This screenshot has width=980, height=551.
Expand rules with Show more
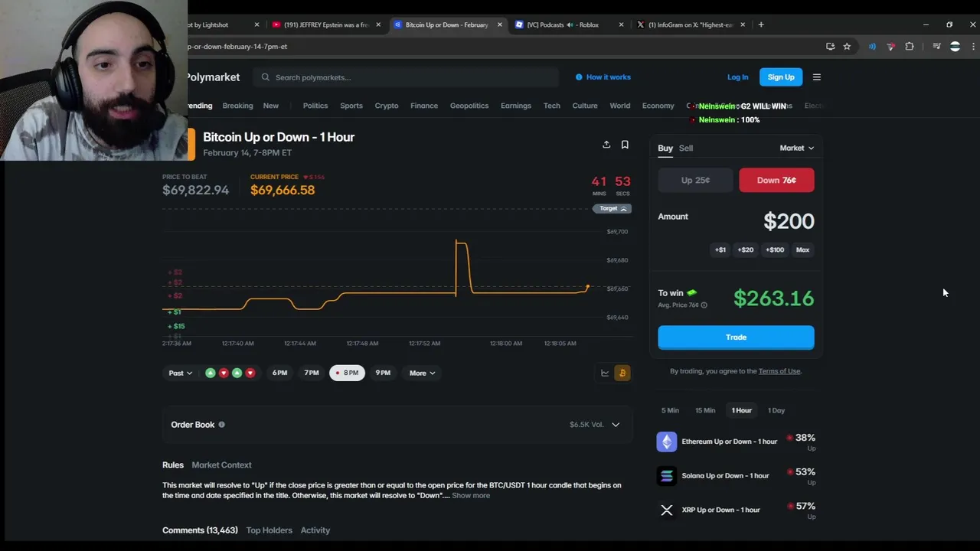tap(471, 496)
